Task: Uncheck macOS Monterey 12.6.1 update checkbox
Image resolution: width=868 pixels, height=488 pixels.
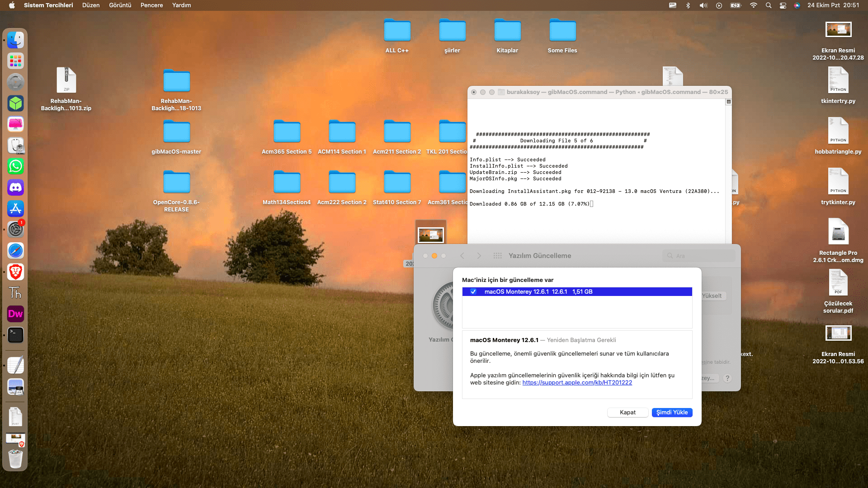Action: [x=473, y=292]
